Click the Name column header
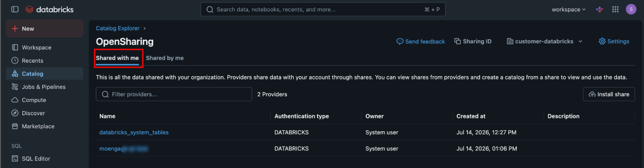Screen dimensions: 644x168 point(107,116)
